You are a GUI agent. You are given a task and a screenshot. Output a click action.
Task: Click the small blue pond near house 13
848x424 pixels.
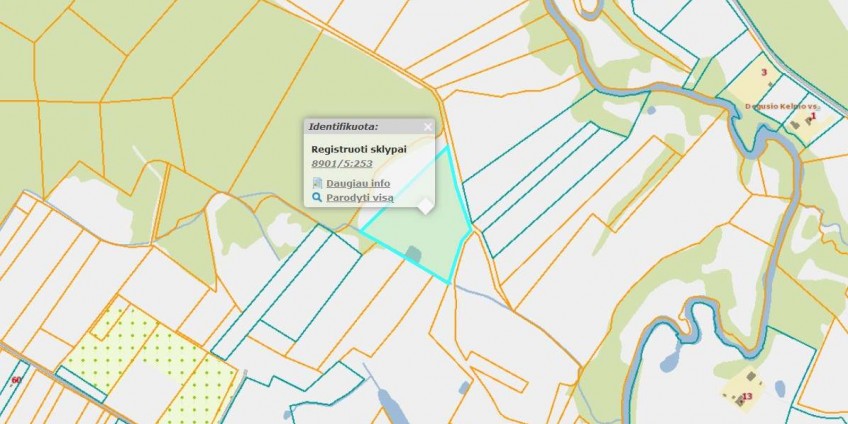780,388
